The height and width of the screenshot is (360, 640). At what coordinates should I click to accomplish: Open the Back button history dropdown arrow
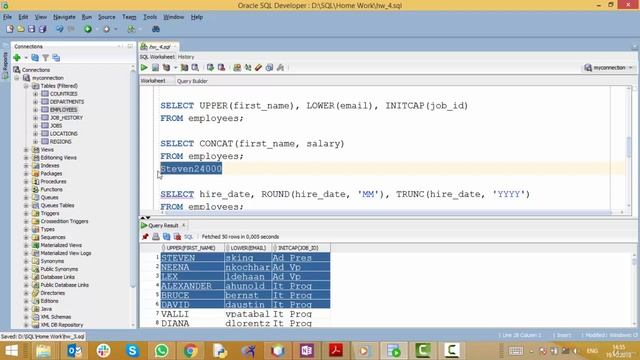tap(97, 29)
